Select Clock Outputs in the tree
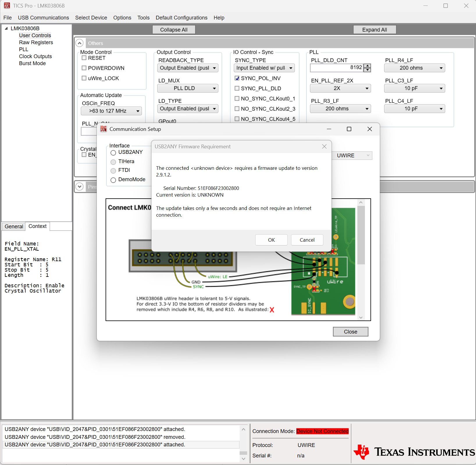Image resolution: width=476 pixels, height=465 pixels. click(35, 56)
